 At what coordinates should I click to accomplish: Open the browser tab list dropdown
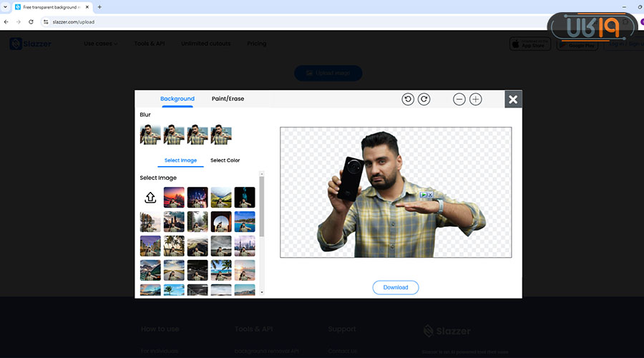6,6
